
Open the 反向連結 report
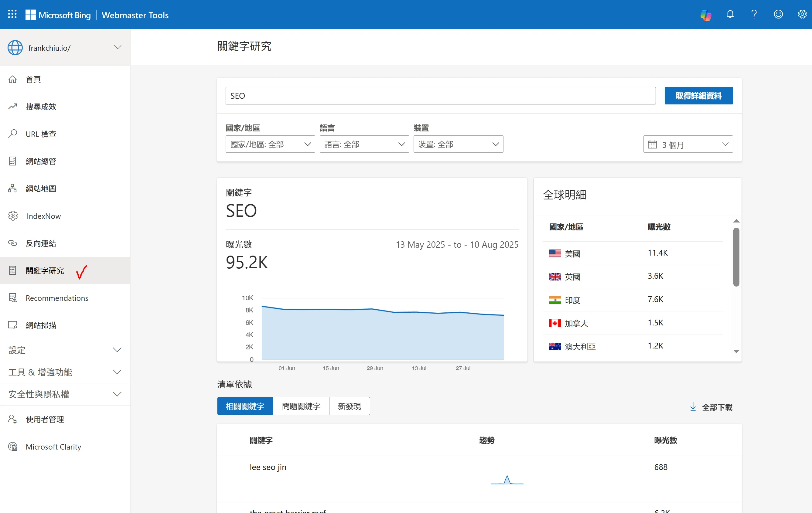coord(41,243)
